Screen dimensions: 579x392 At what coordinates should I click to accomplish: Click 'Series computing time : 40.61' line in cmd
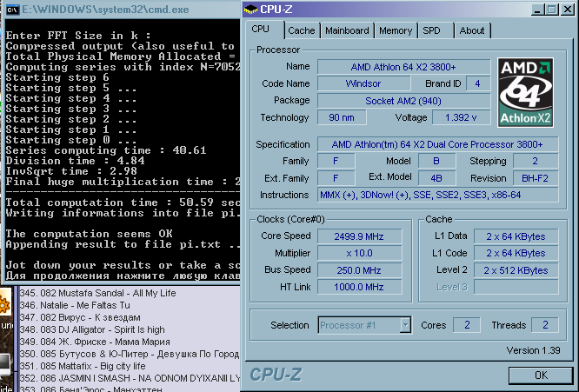[106, 150]
